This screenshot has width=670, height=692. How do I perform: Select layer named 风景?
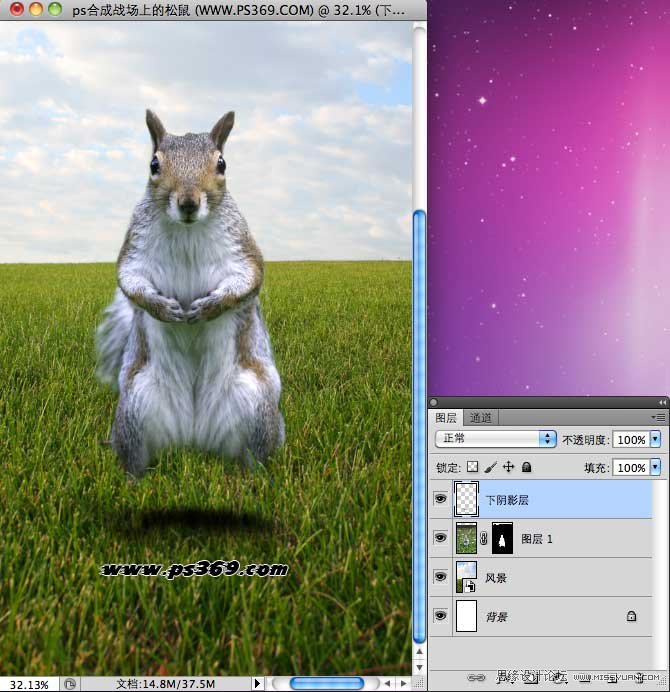click(495, 578)
